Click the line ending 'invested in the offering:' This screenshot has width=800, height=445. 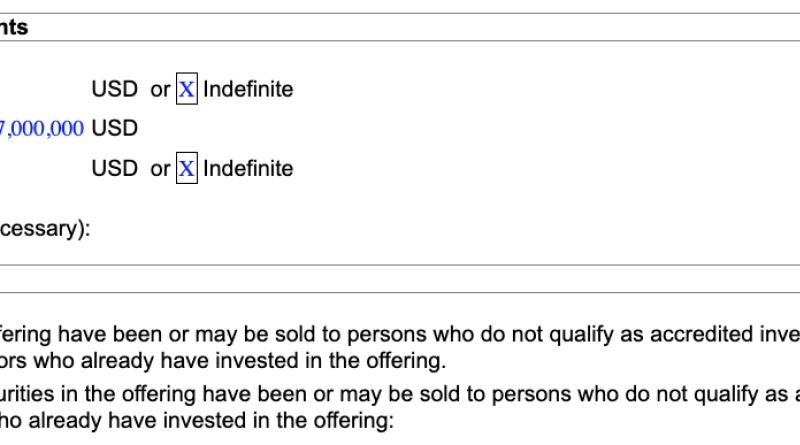[197, 421]
